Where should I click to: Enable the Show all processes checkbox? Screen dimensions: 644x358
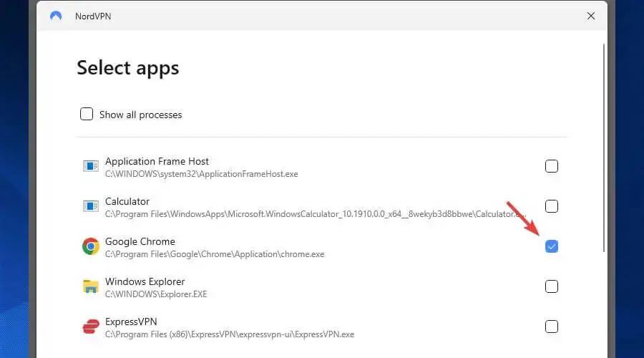point(87,114)
